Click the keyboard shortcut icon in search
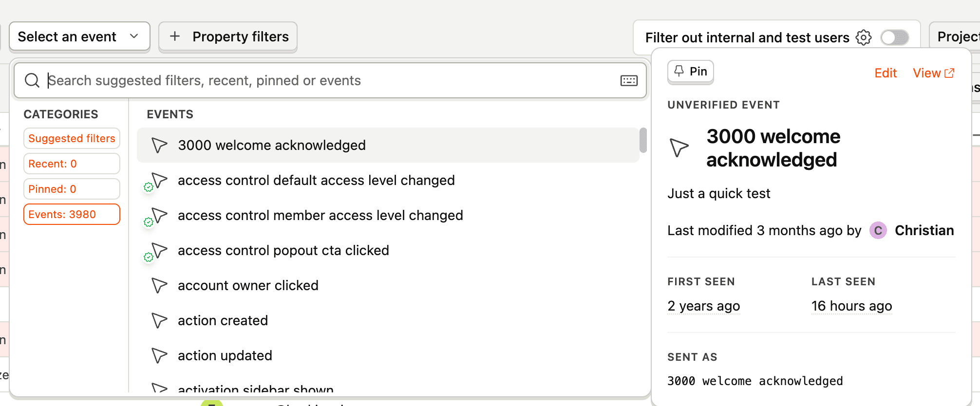This screenshot has height=406, width=980. pyautogui.click(x=629, y=81)
